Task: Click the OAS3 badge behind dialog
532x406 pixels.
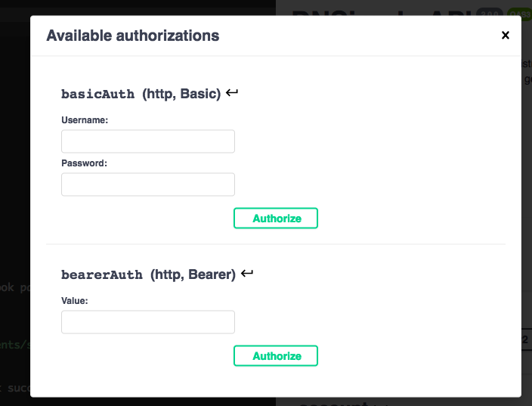Action: coord(519,12)
